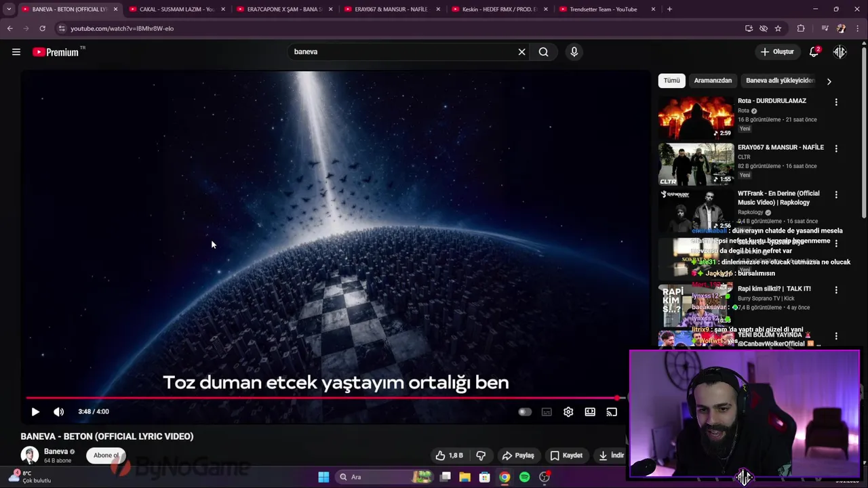Open the YouTube account avatar menu
The image size is (868, 488).
coord(840,52)
